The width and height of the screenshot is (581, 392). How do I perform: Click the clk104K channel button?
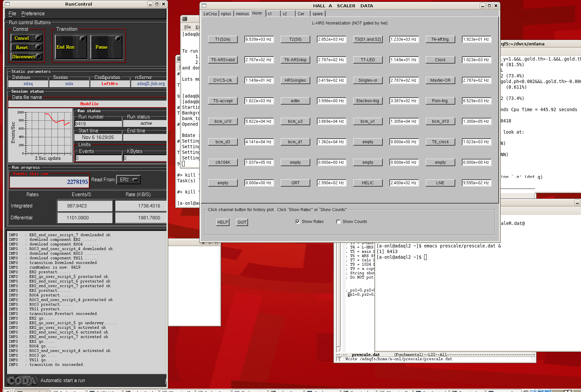click(x=223, y=162)
